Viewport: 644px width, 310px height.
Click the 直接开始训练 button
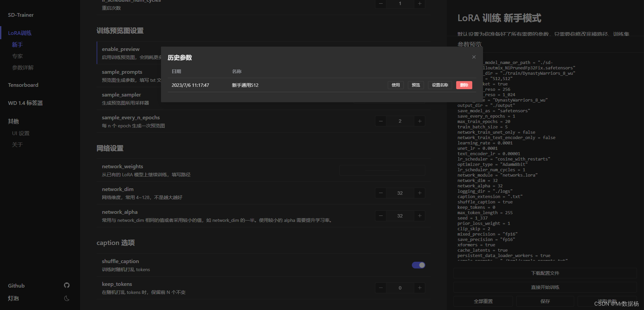pos(545,287)
